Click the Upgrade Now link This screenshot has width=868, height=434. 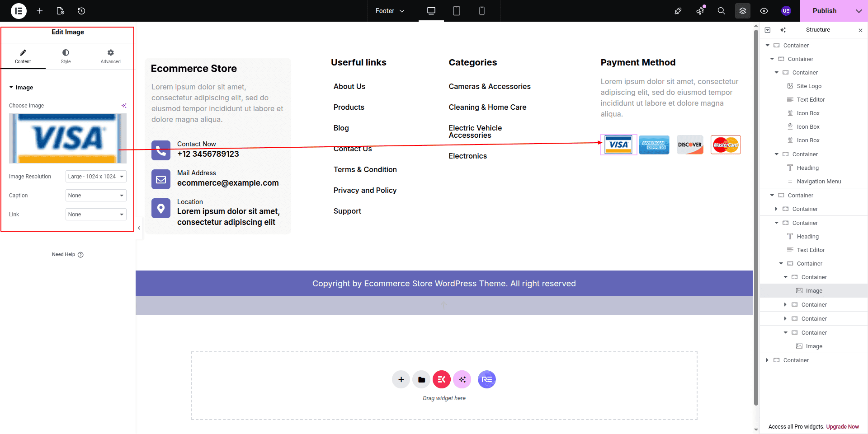[842, 427]
